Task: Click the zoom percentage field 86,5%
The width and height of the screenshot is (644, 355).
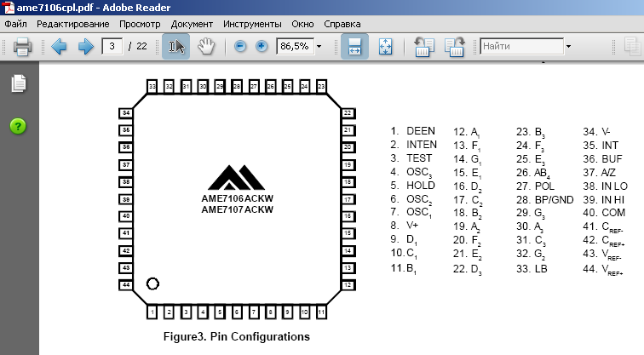Action: (295, 46)
